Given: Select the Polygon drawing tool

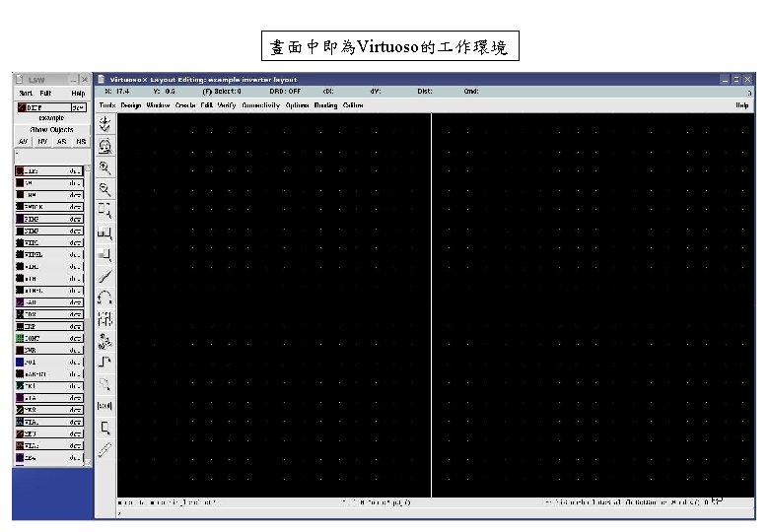Looking at the screenshot, I should [x=105, y=384].
